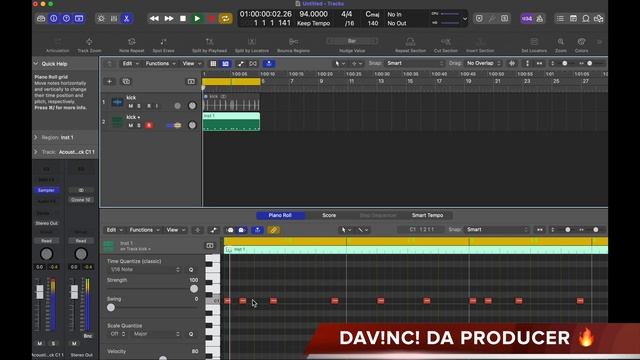The width and height of the screenshot is (640, 360).
Task: Toggle the Quick Help button in control bar
Action: click(x=66, y=18)
